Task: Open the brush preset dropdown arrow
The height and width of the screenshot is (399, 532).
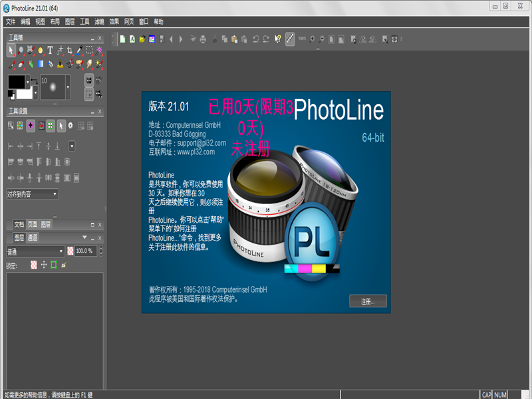Action: click(68, 87)
